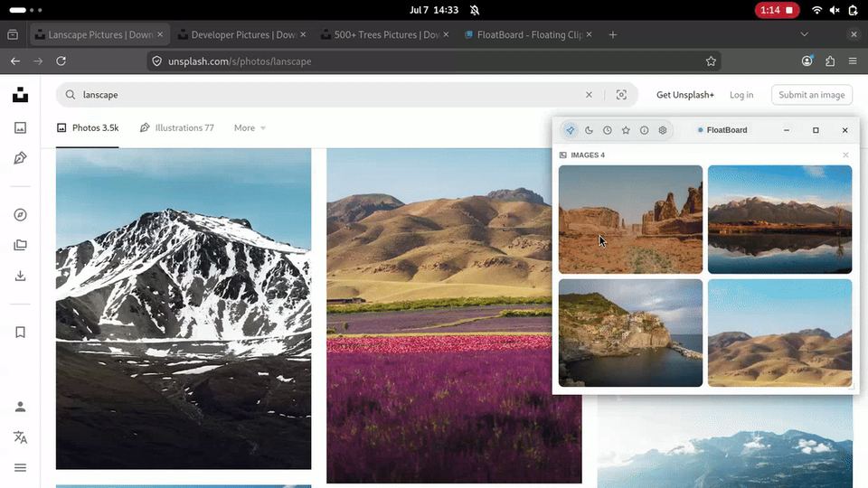Open the profile person sidebar icon
The height and width of the screenshot is (488, 868).
coord(21,407)
